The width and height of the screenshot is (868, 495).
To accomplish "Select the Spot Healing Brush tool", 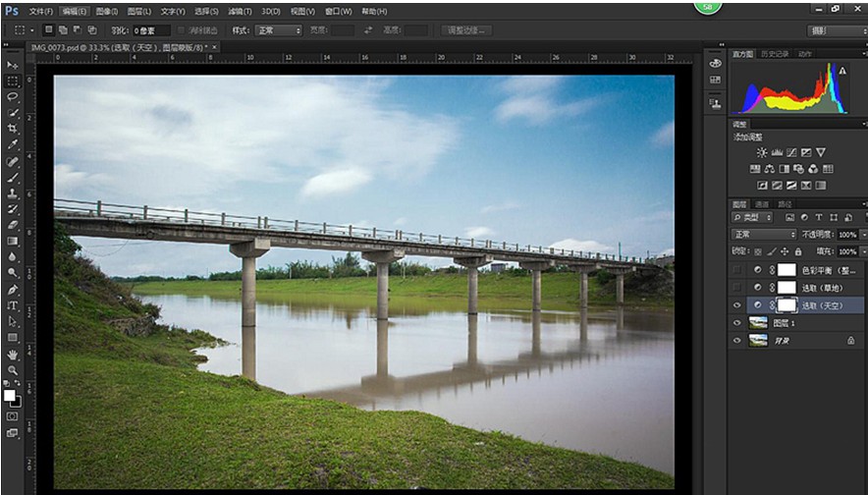I will 12,162.
